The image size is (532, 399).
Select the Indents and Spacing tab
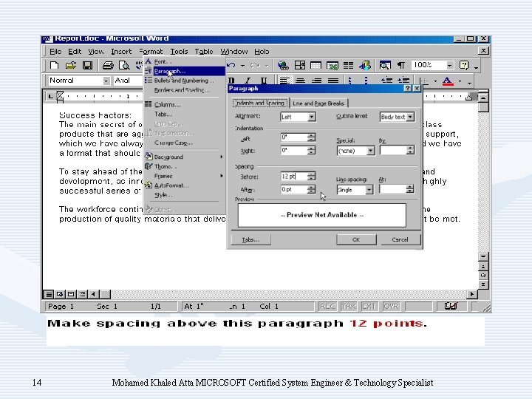coord(259,103)
